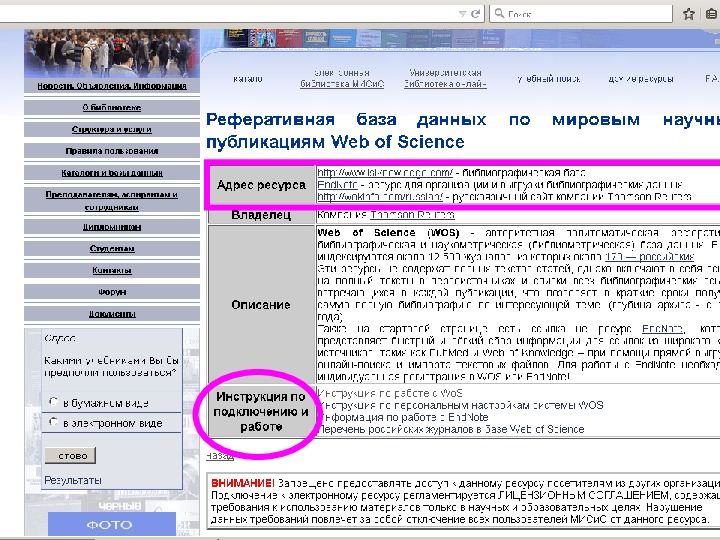Open 'Преподавателям, аспирантам и сотрудникам' item
The width and height of the screenshot is (720, 540).
112,201
